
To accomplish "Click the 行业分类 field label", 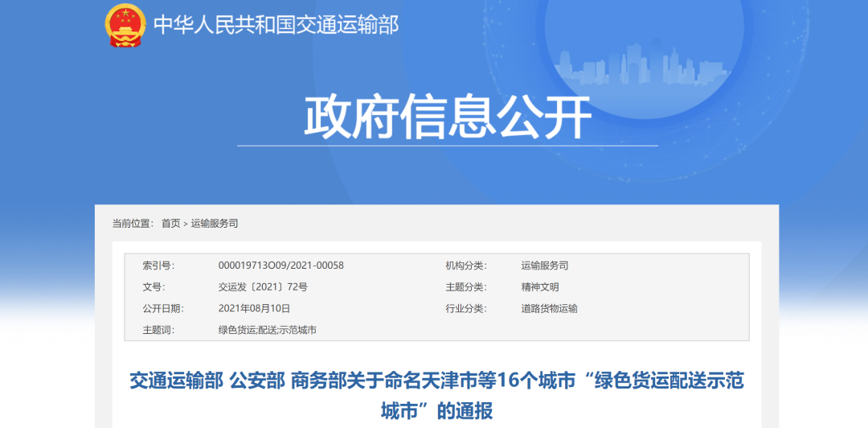I will pyautogui.click(x=465, y=309).
